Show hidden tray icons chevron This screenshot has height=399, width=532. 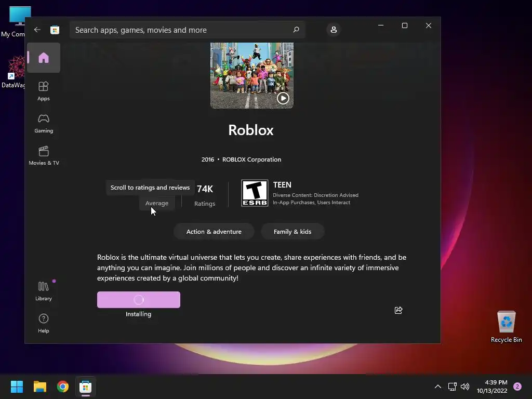tap(437, 387)
